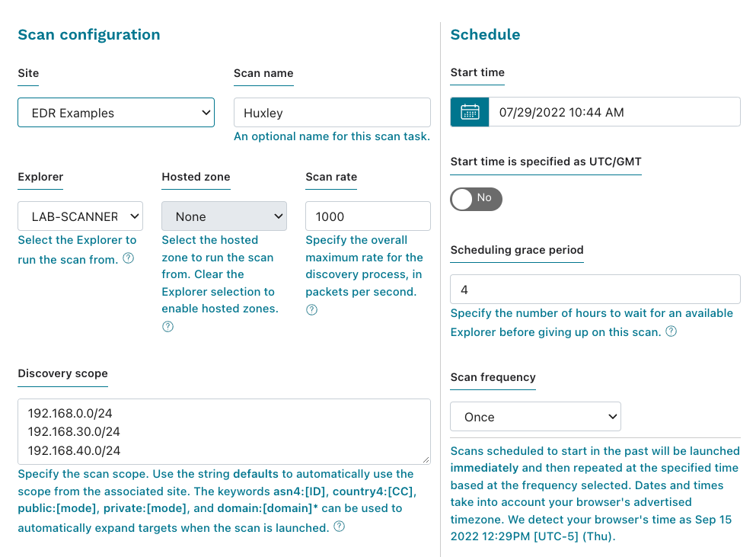This screenshot has width=756, height=557.
Task: Open the Scan frequency dropdown set to Once
Action: 535,416
